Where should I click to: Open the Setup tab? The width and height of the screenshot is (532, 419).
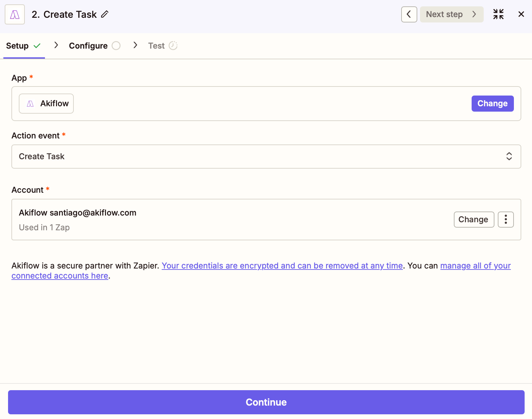23,46
